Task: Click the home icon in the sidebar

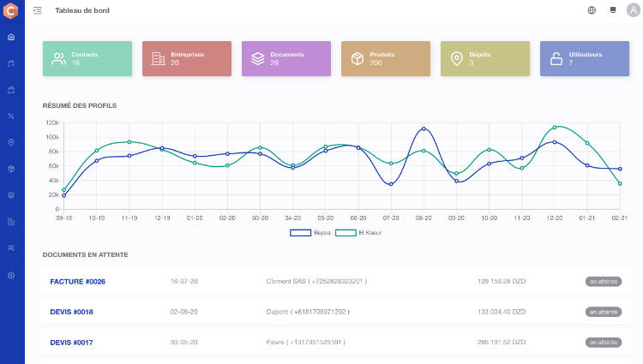Action: coord(11,37)
